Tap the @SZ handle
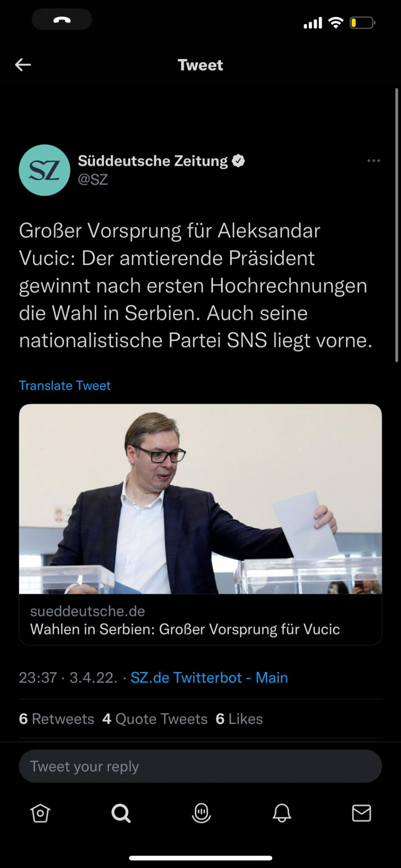401x868 pixels. tap(93, 179)
